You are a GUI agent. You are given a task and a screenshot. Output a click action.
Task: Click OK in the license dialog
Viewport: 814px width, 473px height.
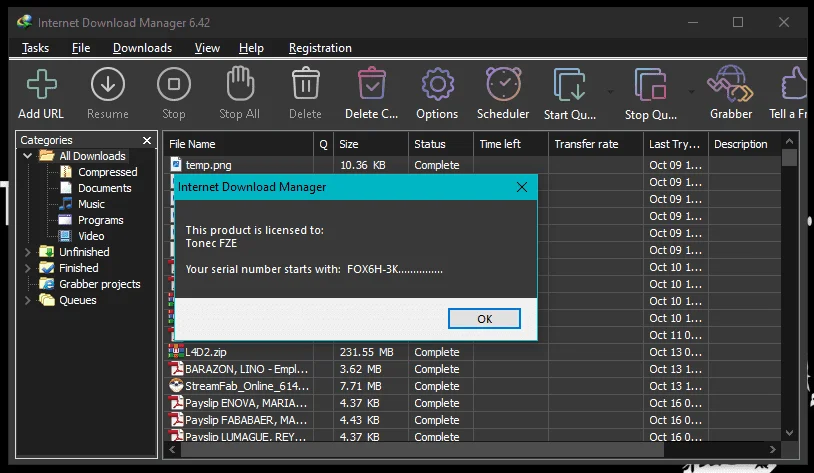click(x=484, y=319)
